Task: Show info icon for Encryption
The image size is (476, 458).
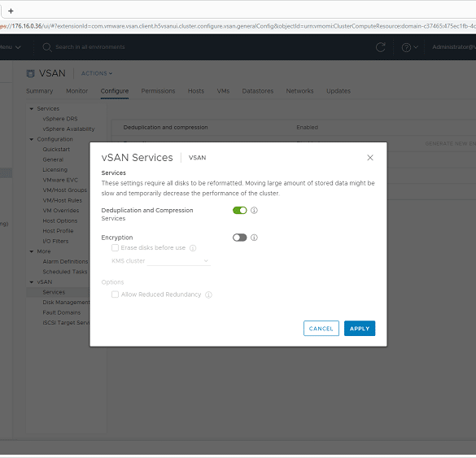Action: [x=254, y=238]
